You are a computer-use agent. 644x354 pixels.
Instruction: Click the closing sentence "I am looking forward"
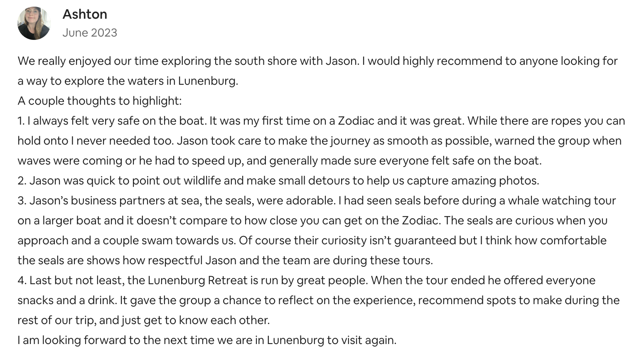[207, 340]
